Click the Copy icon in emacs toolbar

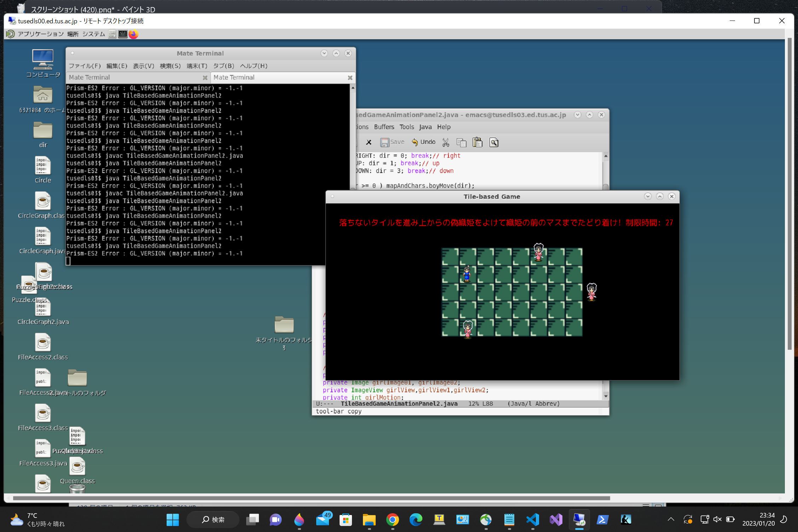pyautogui.click(x=461, y=142)
